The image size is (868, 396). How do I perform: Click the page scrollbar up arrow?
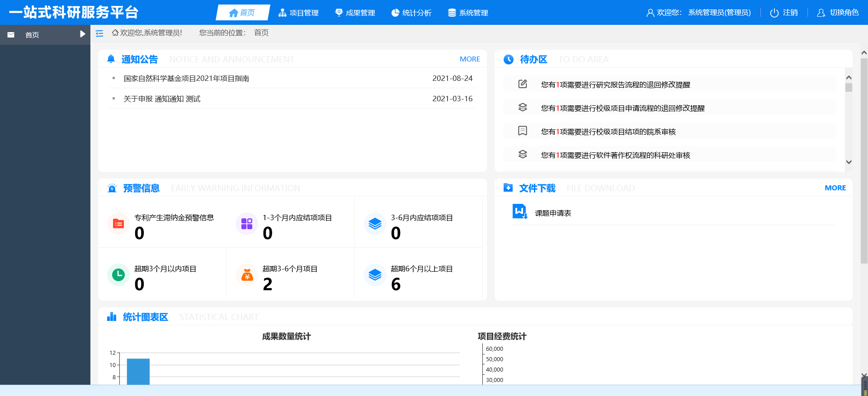[864, 53]
